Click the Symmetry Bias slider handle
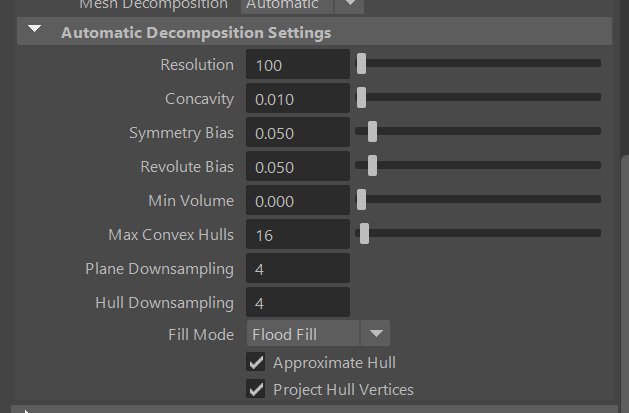Viewport: 629px width, 413px height. coord(372,132)
